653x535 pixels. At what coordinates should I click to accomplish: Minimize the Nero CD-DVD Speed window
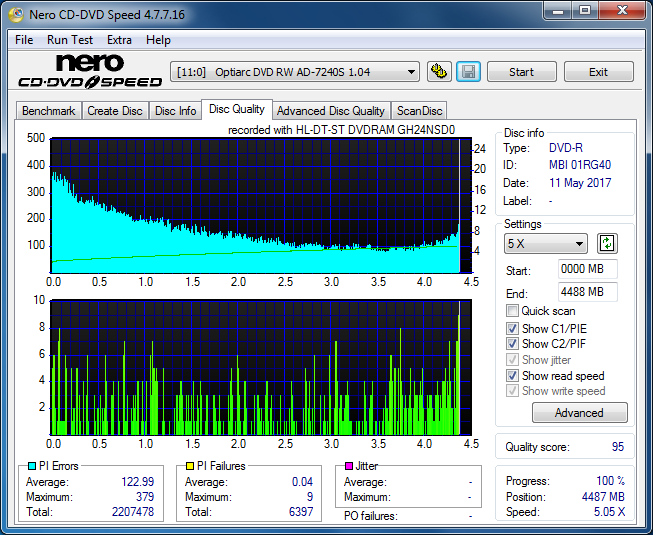click(x=558, y=11)
